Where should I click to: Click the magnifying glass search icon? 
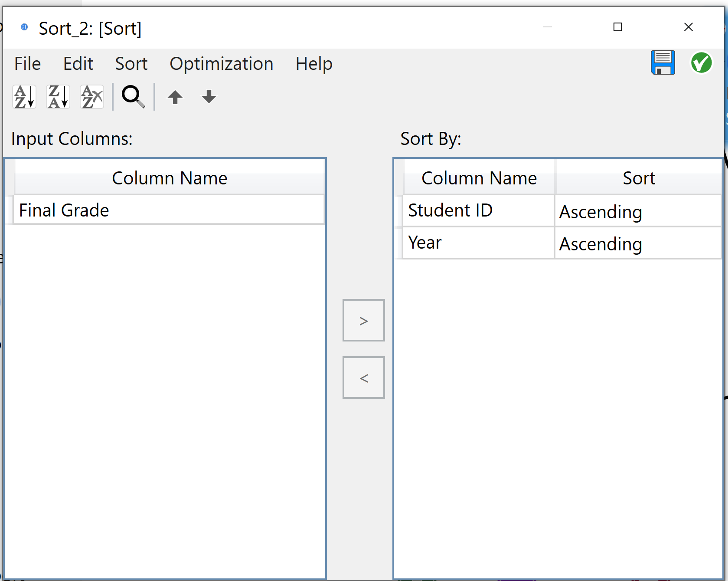pos(133,97)
